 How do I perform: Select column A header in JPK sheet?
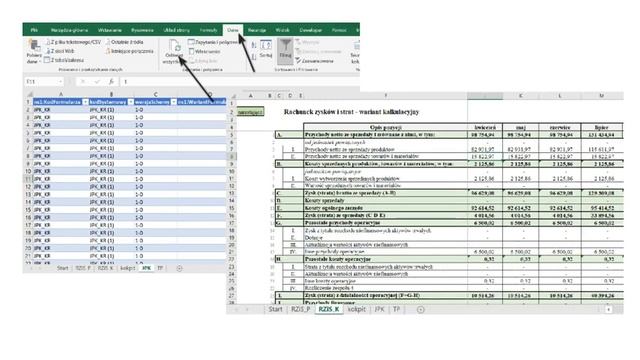tap(61, 94)
